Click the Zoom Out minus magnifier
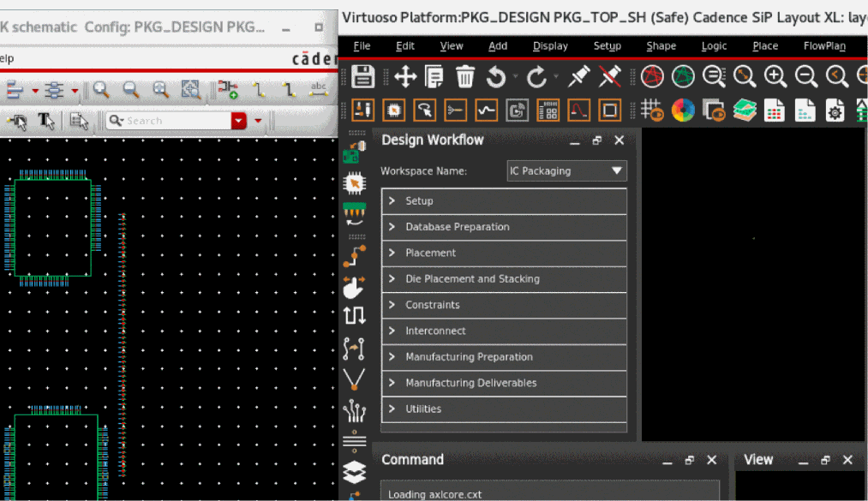 [x=806, y=76]
